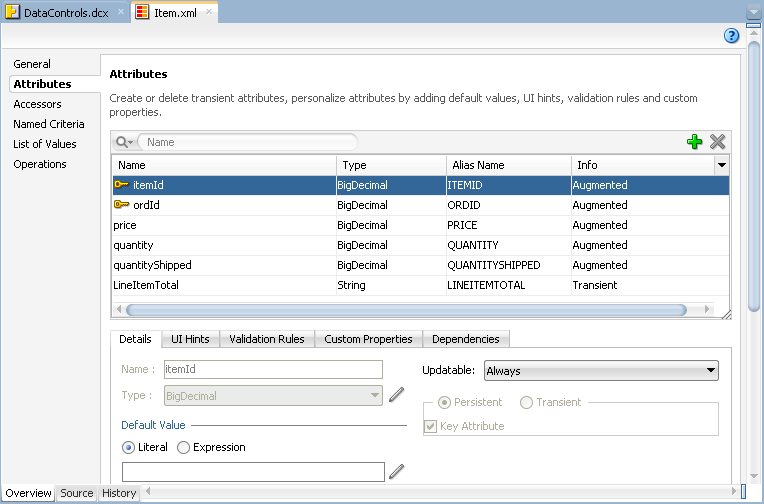Click the key icon beside itemId
This screenshot has width=764, height=504.
point(121,184)
